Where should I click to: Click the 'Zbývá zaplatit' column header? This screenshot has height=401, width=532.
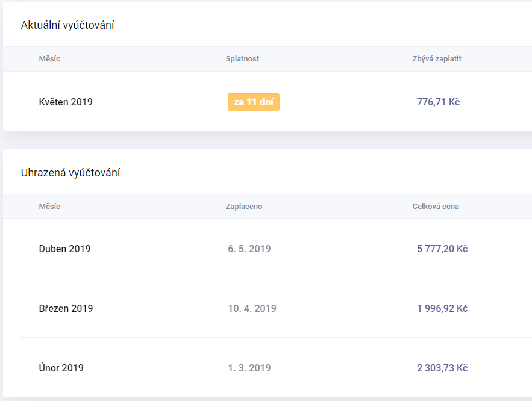tap(437, 58)
